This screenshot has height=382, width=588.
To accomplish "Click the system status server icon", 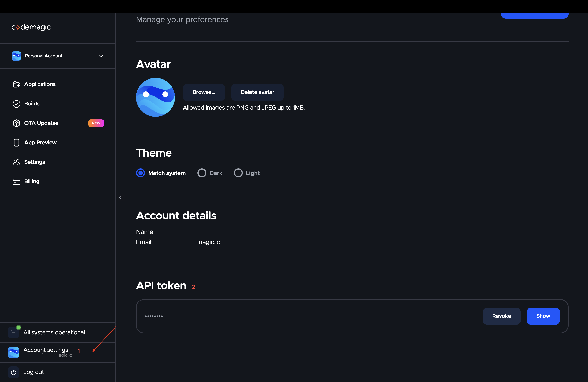I will 14,333.
